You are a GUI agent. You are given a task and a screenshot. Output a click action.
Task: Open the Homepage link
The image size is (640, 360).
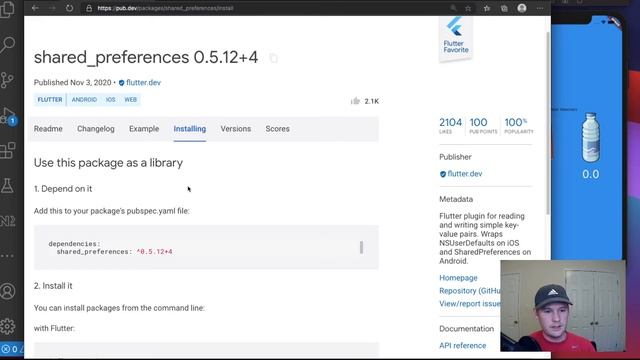pyautogui.click(x=458, y=278)
